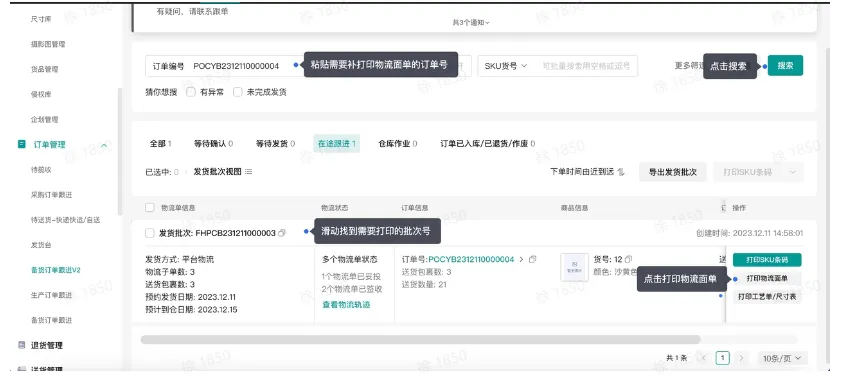Screen dimensions: 842x385
Task: Tick the select-all checkbox beside 物流单信息 header
Action: pyautogui.click(x=150, y=208)
